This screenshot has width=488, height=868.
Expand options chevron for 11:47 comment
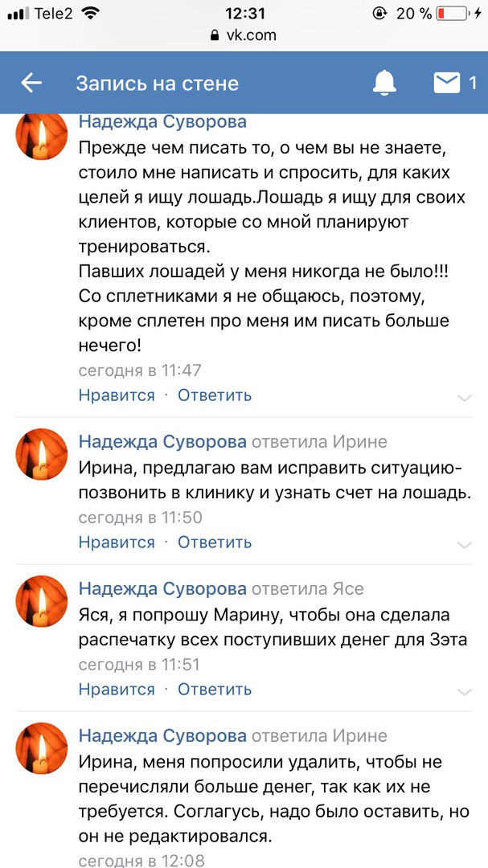(x=464, y=397)
